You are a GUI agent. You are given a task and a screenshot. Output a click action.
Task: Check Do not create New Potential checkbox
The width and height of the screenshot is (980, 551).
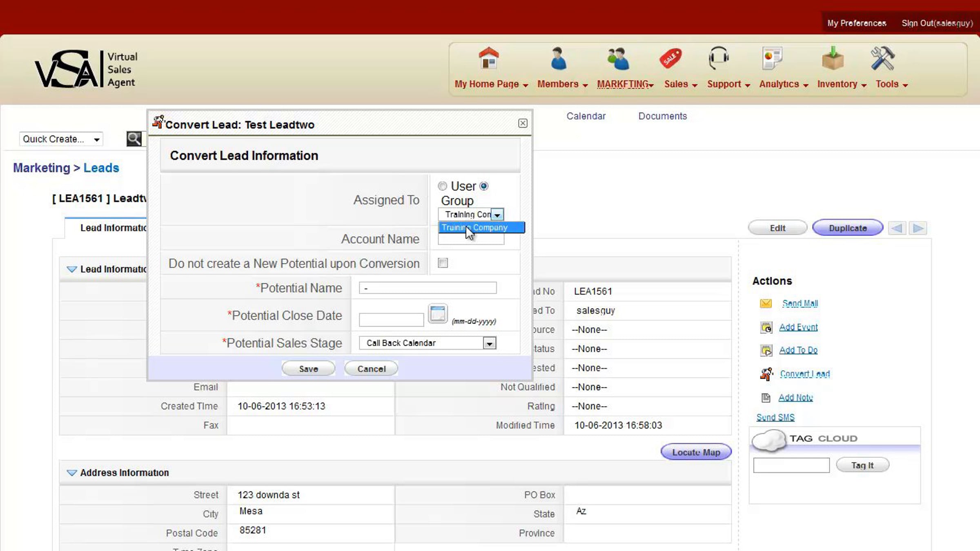pos(443,263)
